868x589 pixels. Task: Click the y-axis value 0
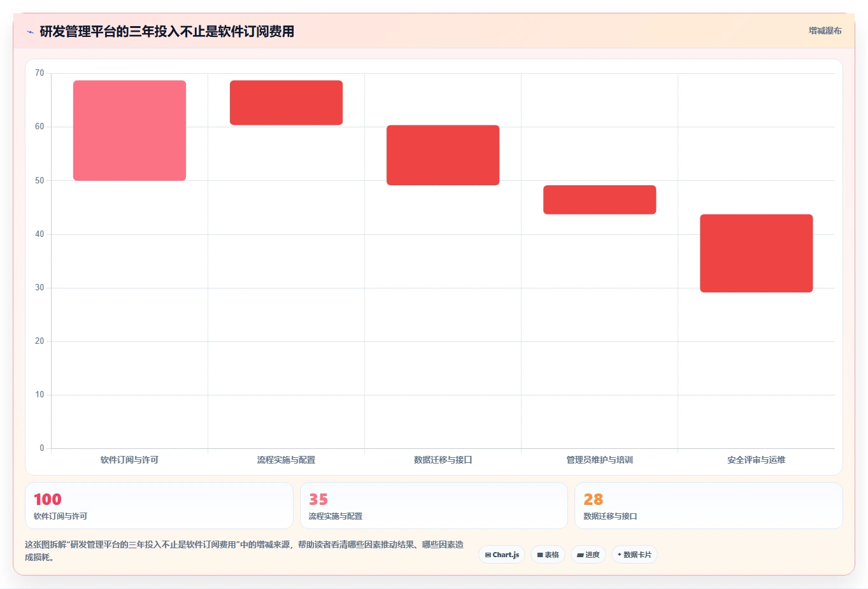pyautogui.click(x=42, y=448)
